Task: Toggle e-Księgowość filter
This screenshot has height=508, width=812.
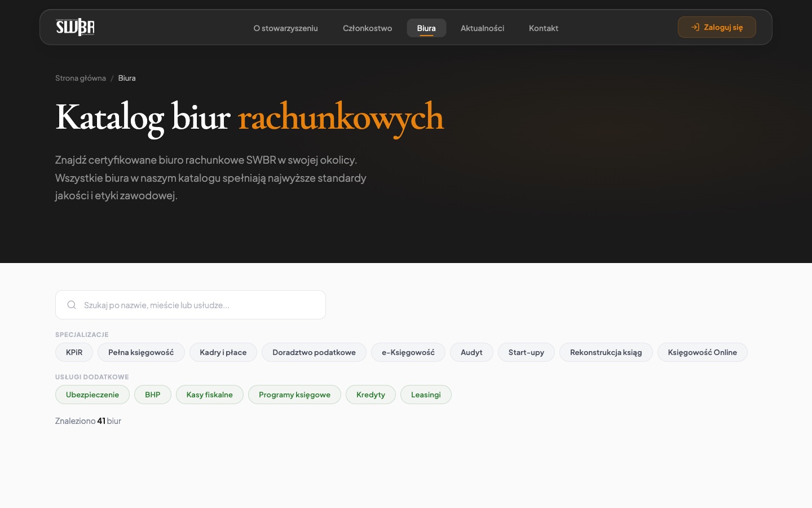Action: click(408, 352)
